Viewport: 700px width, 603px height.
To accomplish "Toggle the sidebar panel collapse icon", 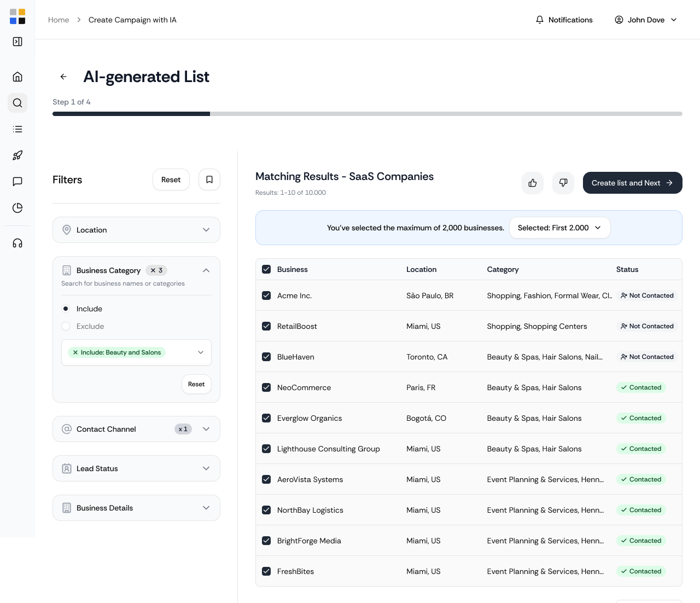I will coord(17,42).
